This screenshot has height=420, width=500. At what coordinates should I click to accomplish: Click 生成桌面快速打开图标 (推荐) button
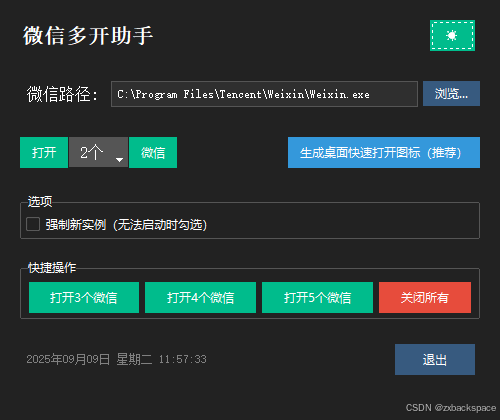[x=384, y=153]
